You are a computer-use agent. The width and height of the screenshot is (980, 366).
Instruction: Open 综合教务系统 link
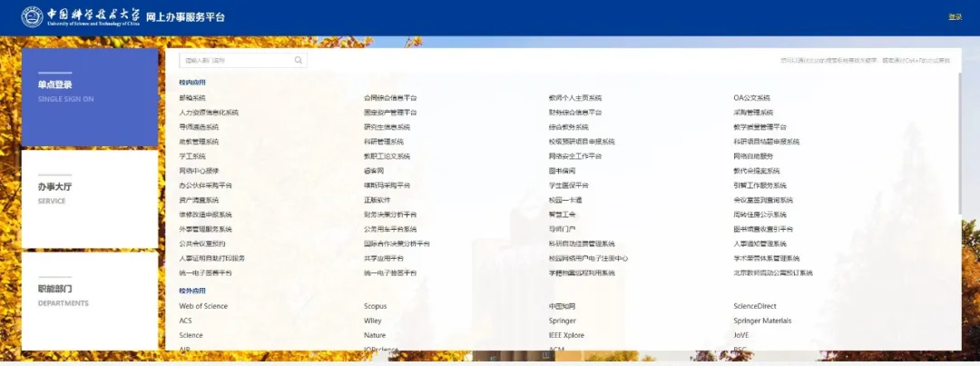pyautogui.click(x=569, y=127)
